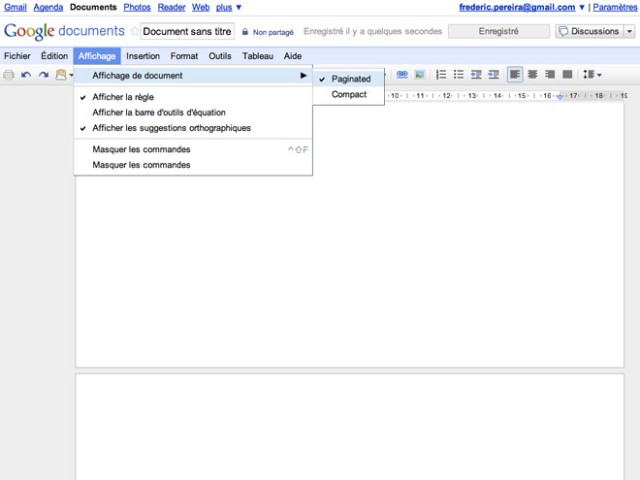Star the document with the star icon

point(134,31)
